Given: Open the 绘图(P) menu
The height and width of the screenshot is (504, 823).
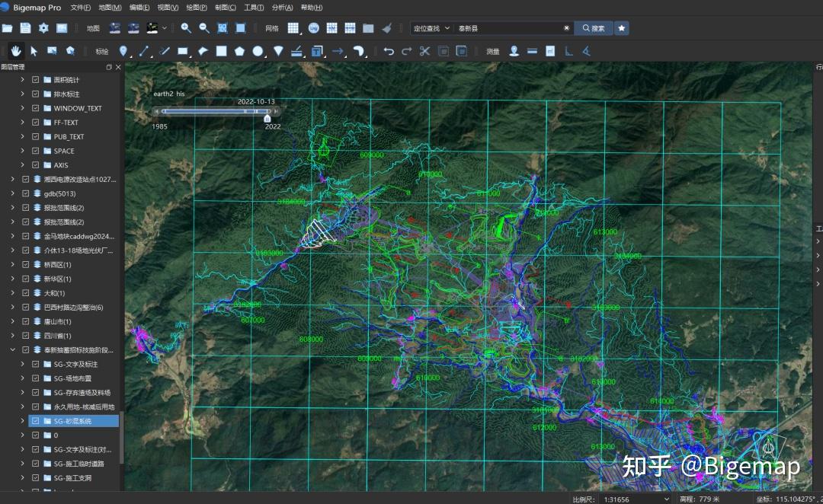Looking at the screenshot, I should (197, 8).
